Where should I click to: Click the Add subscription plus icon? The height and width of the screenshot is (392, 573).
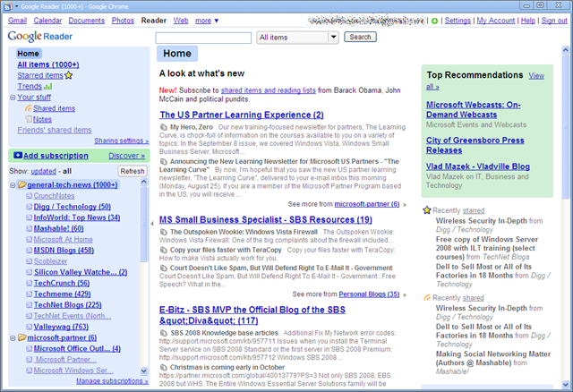[18, 155]
